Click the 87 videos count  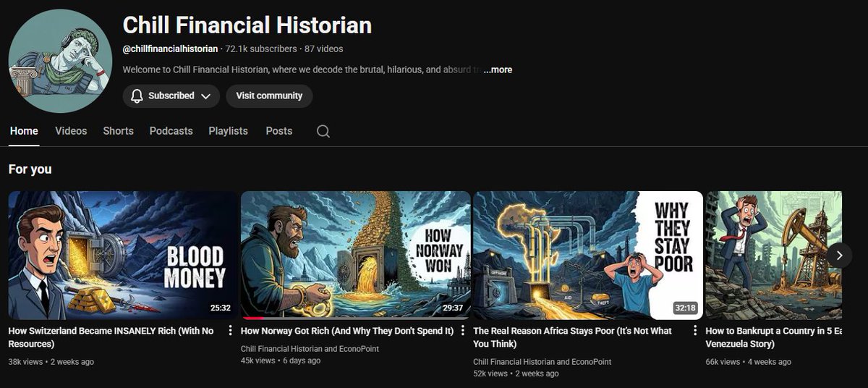tap(323, 48)
